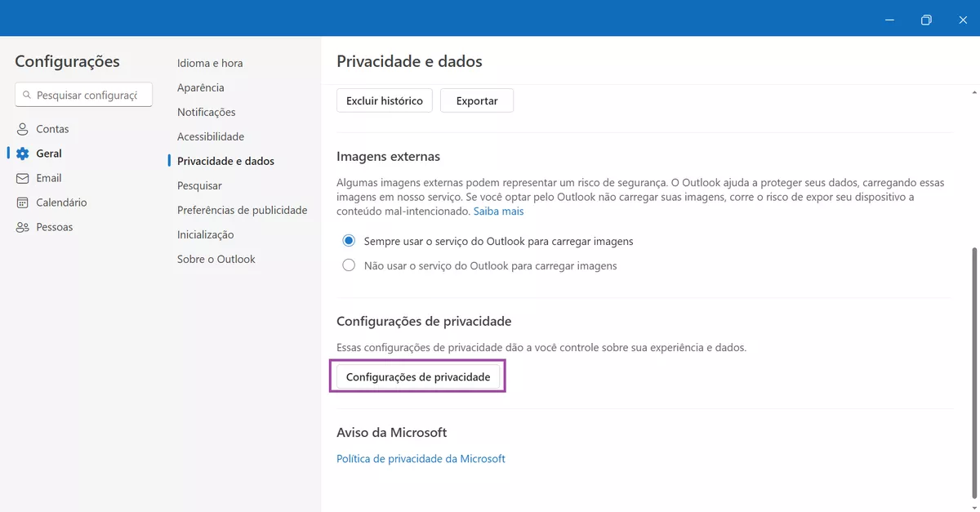Go to Acessibilidade settings
Image resolution: width=980 pixels, height=512 pixels.
point(211,136)
